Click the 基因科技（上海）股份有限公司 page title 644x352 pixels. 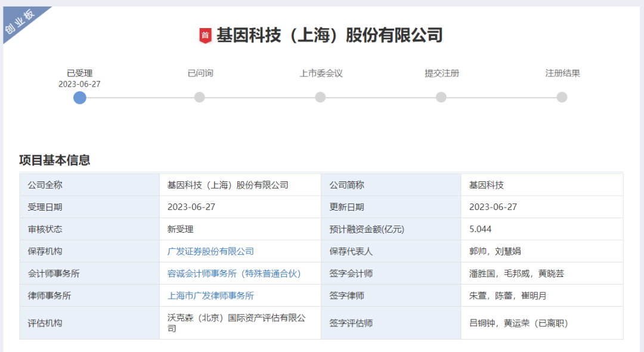(x=329, y=35)
